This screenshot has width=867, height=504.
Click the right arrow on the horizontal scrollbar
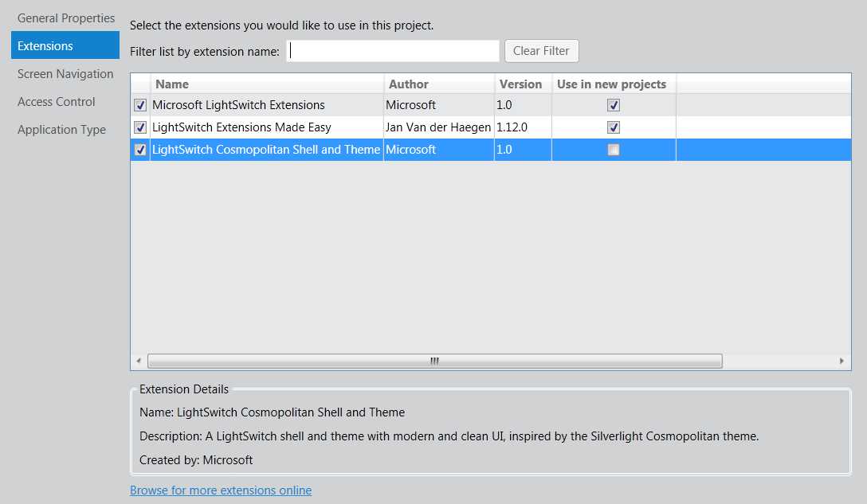(x=841, y=360)
